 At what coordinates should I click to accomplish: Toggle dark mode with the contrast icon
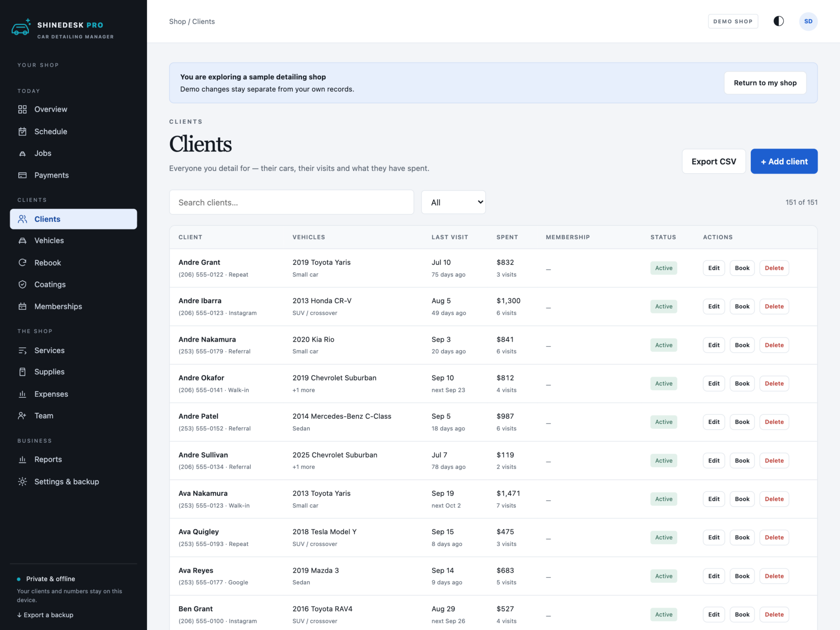tap(779, 21)
